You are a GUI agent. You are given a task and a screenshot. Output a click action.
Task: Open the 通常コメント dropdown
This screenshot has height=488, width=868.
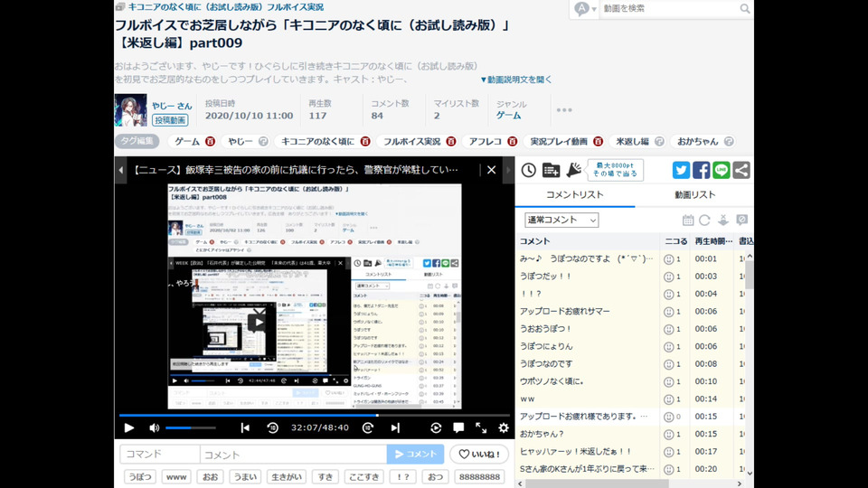(561, 221)
